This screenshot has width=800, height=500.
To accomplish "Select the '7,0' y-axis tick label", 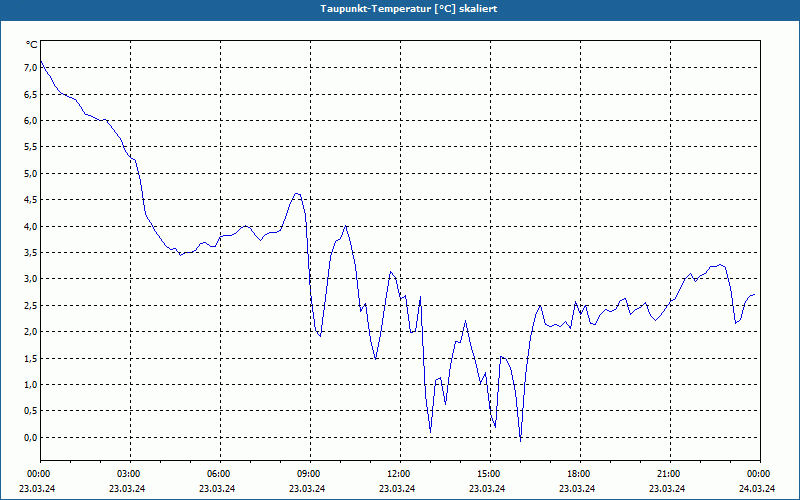I will 32,67.
